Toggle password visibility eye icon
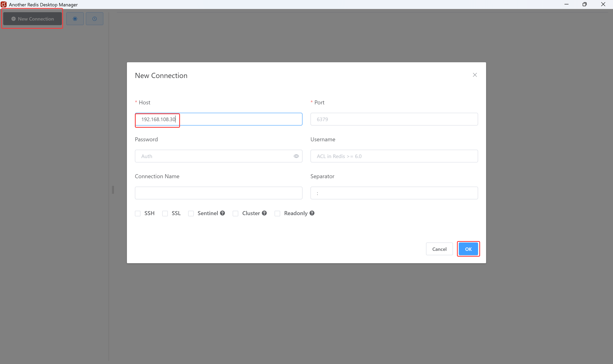Viewport: 613px width, 364px height. point(296,156)
